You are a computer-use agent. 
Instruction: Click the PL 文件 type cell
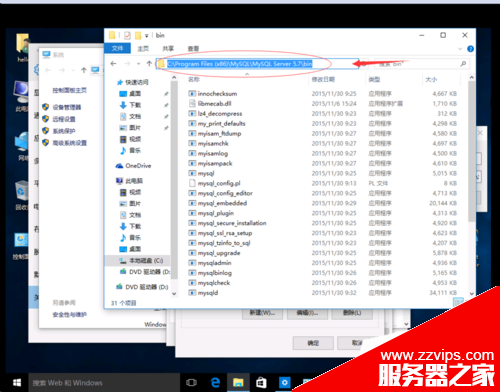click(x=378, y=183)
